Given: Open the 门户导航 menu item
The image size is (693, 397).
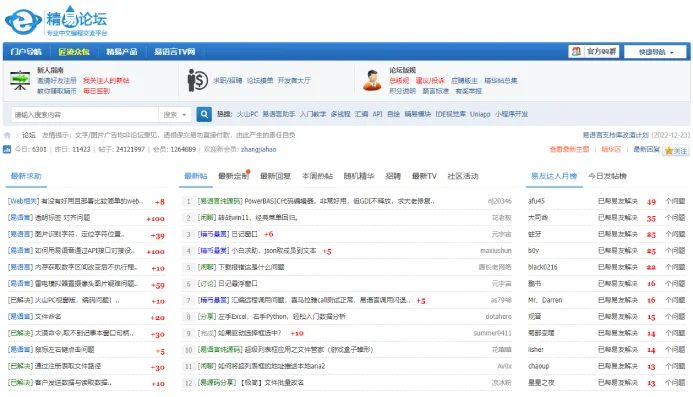Looking at the screenshot, I should click(26, 52).
